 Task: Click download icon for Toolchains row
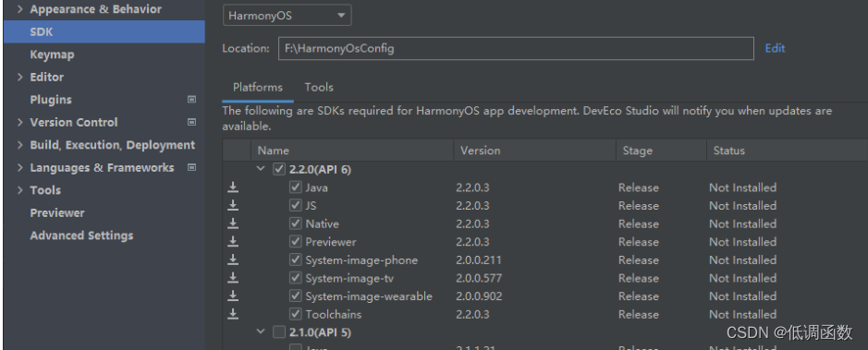tap(233, 314)
